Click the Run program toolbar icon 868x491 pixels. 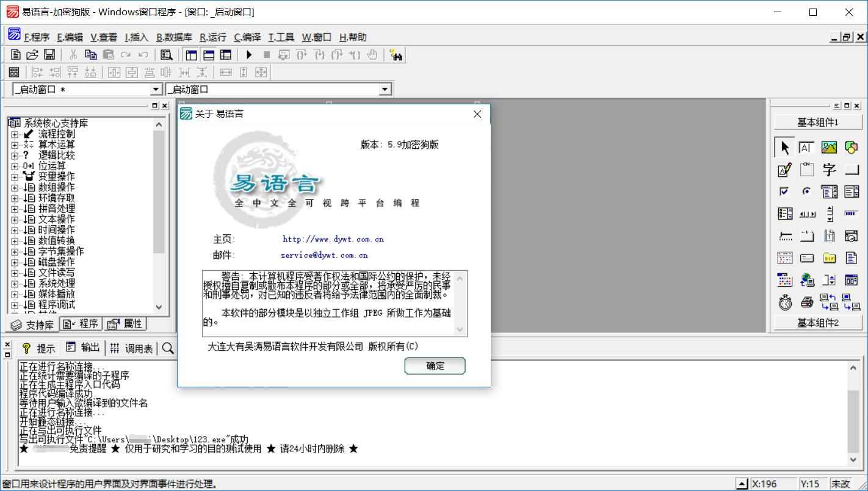pos(248,54)
